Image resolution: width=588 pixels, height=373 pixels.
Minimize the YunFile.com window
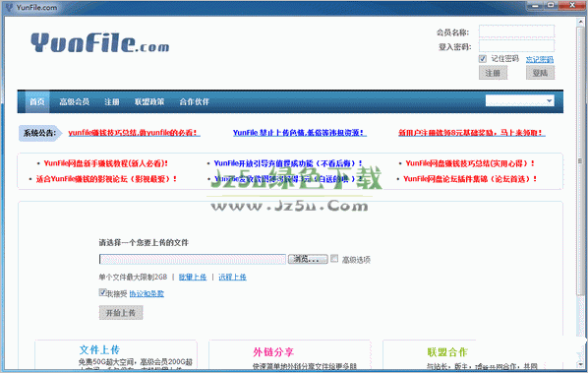pos(536,6)
